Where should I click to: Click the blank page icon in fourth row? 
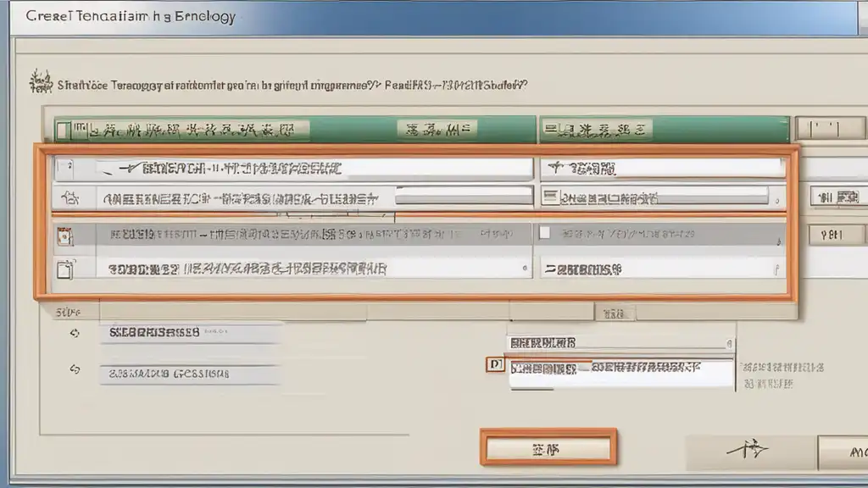tap(64, 269)
